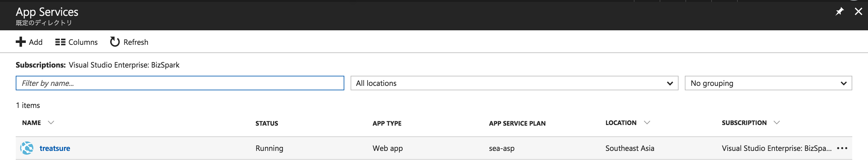This screenshot has height=161, width=868.
Task: Click the APP SERVICE PLAN column header
Action: (517, 123)
